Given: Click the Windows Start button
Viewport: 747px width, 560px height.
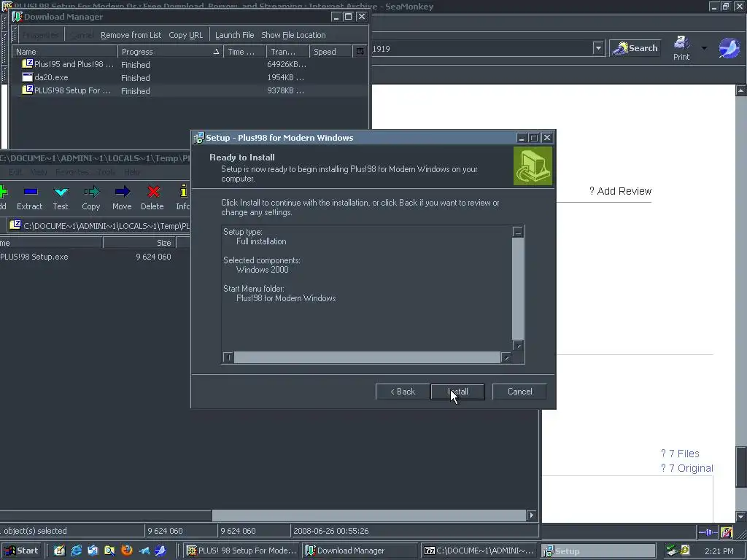Looking at the screenshot, I should (22, 551).
